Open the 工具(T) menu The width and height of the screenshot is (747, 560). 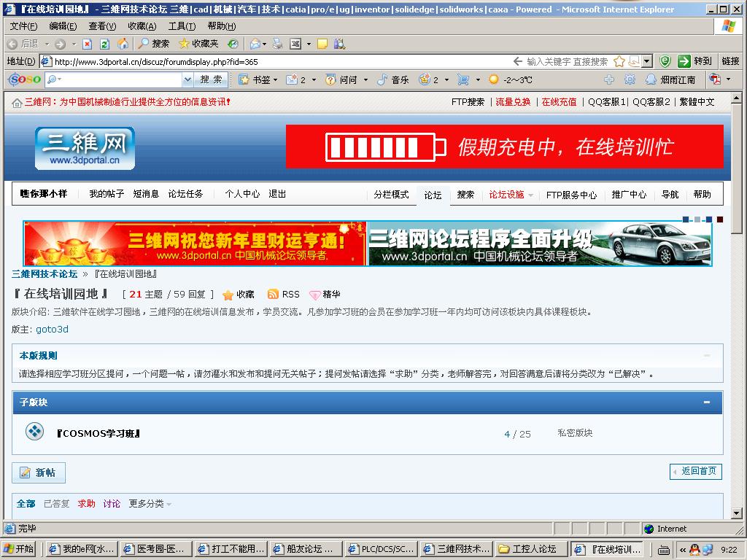point(182,26)
